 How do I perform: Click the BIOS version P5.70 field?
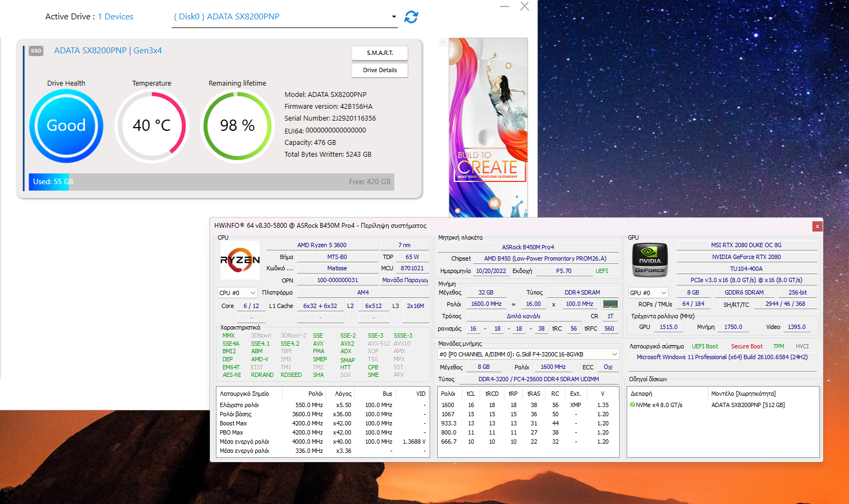click(x=564, y=271)
